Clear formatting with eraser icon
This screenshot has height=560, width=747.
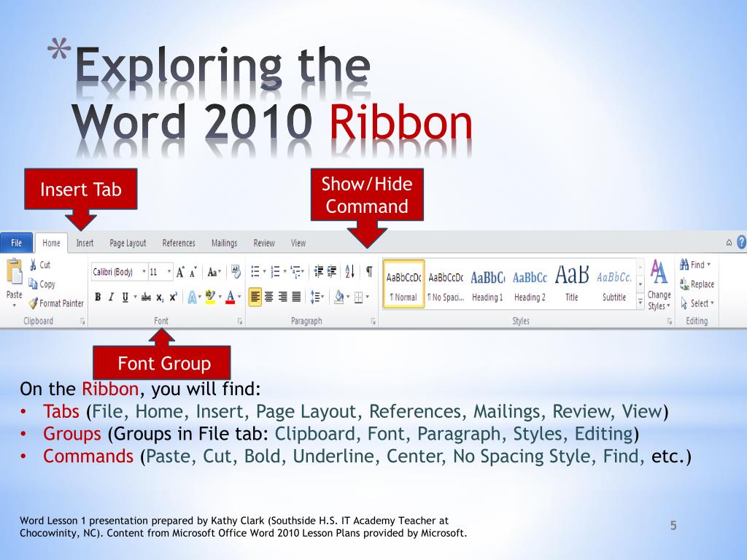(x=236, y=271)
